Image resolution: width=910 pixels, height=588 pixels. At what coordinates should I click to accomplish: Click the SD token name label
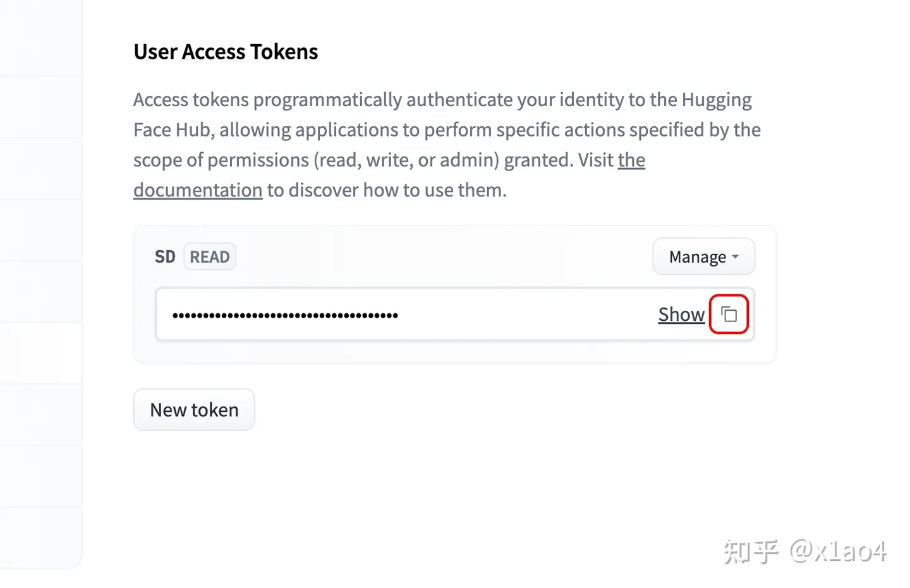coord(165,256)
